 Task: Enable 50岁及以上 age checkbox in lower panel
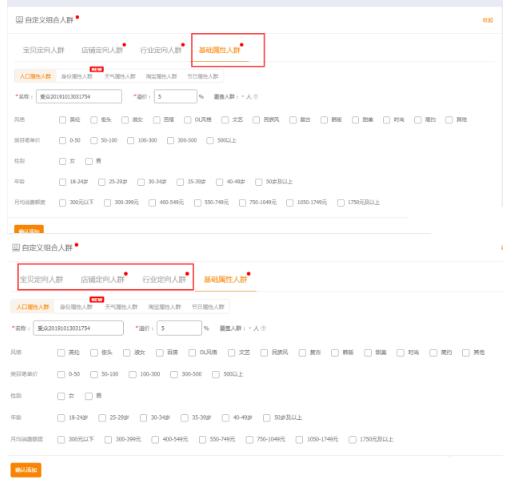pos(267,418)
